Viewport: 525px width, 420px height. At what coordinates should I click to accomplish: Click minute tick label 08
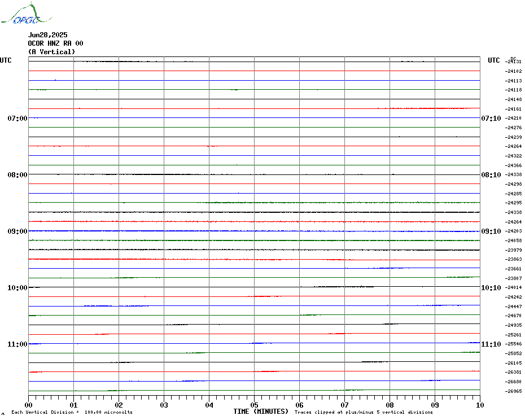click(x=390, y=405)
